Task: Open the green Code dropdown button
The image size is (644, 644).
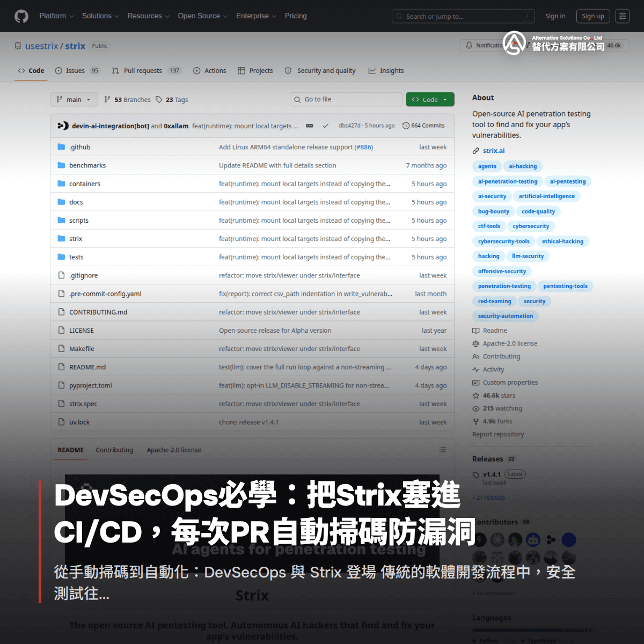Action: [x=430, y=99]
